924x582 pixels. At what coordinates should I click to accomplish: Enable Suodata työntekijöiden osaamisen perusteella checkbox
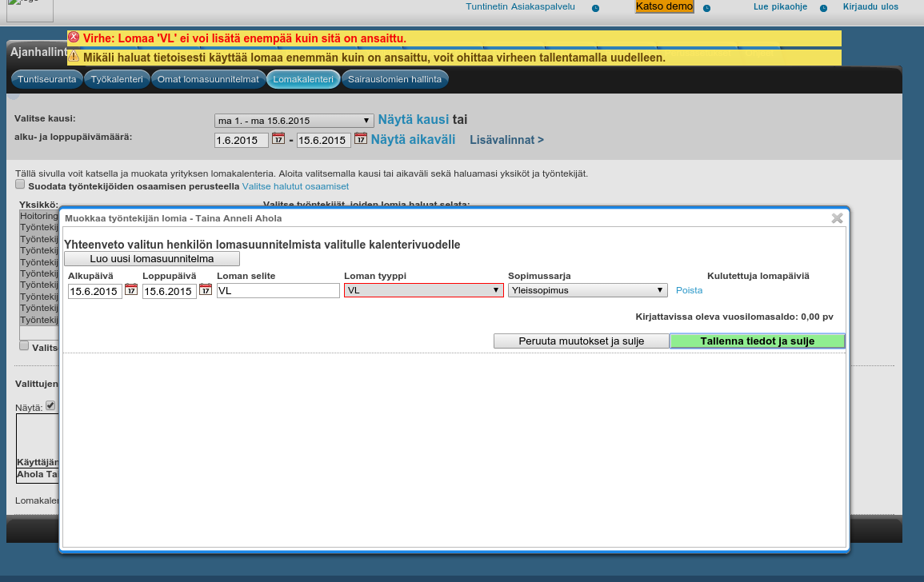[x=20, y=185]
